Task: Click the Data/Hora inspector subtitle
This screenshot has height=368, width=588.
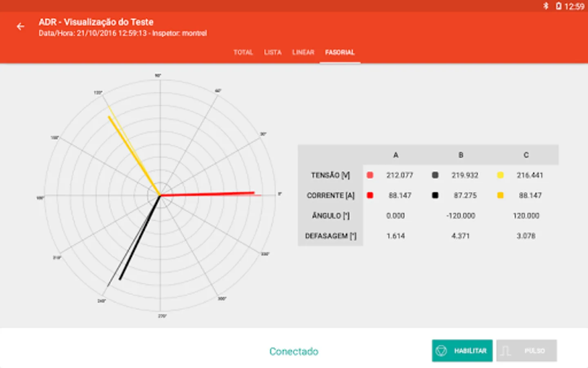Action: coord(122,33)
